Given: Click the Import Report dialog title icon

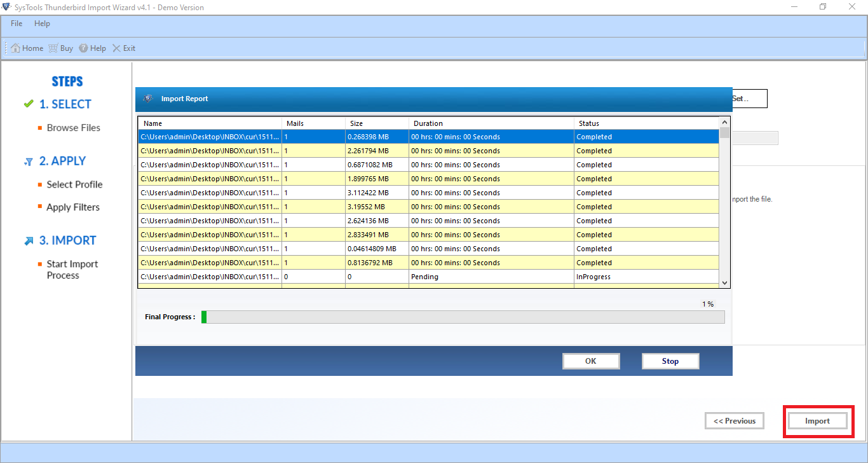Looking at the screenshot, I should [x=148, y=99].
